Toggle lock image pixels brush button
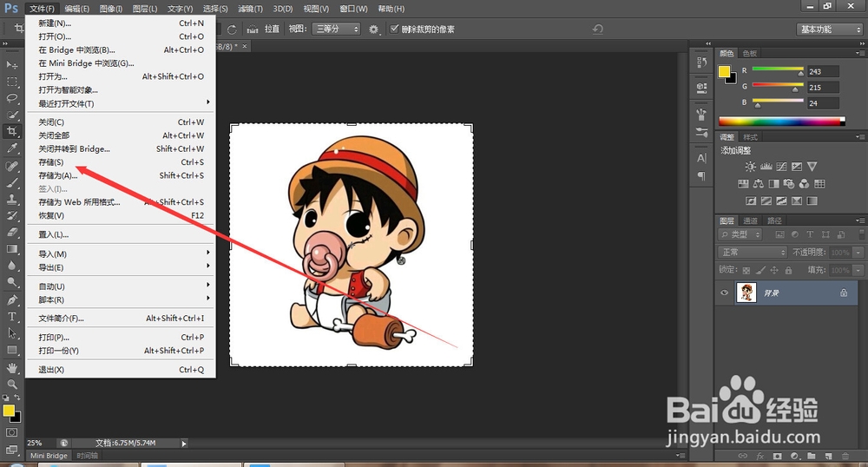868x467 pixels. [760, 270]
